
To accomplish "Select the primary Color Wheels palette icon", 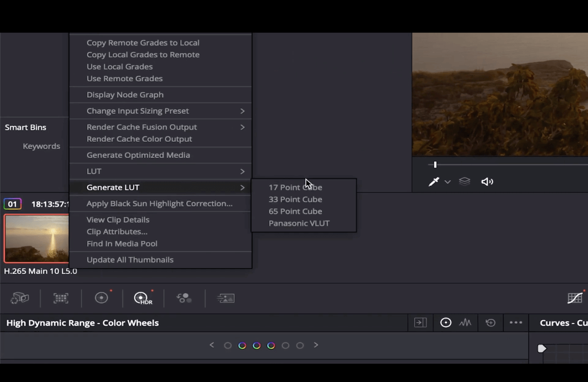I will point(101,298).
